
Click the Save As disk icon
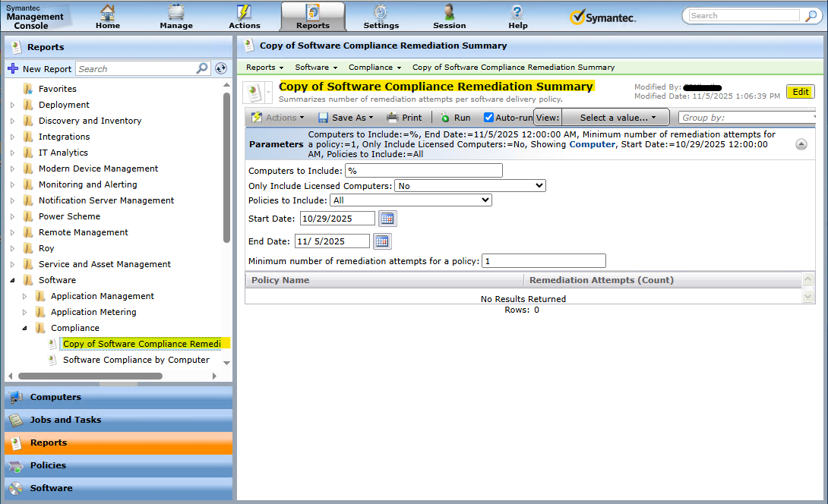click(x=324, y=118)
